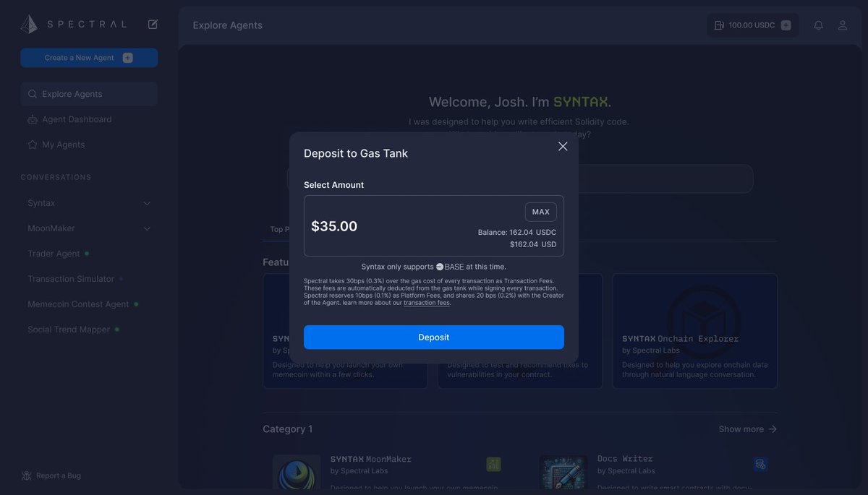Open the transaction fees link
Image resolution: width=868 pixels, height=495 pixels.
tap(427, 303)
